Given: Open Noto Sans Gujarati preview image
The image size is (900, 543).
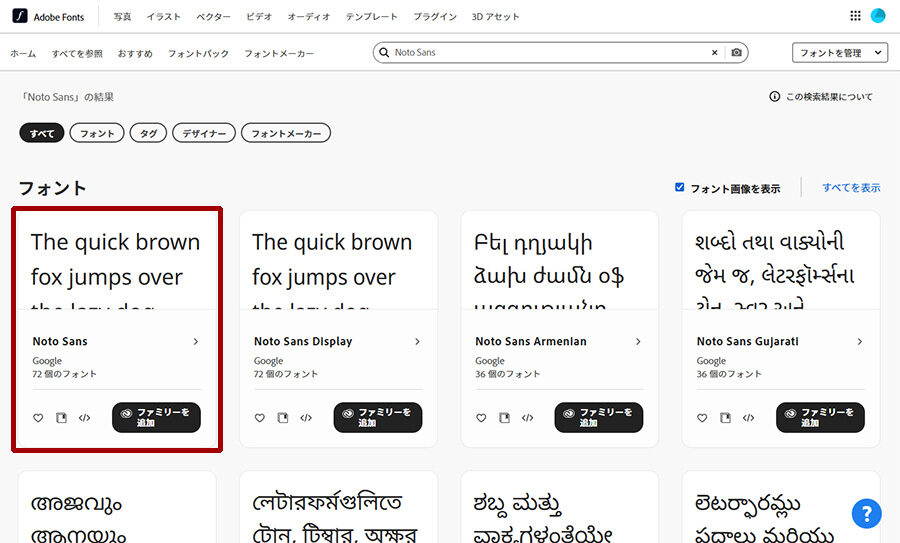Looking at the screenshot, I should (x=781, y=261).
